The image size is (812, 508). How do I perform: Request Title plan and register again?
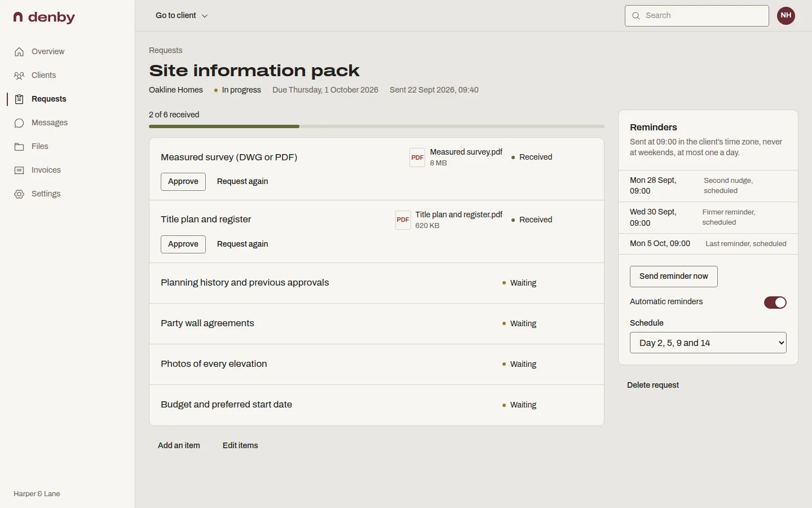[x=242, y=244]
